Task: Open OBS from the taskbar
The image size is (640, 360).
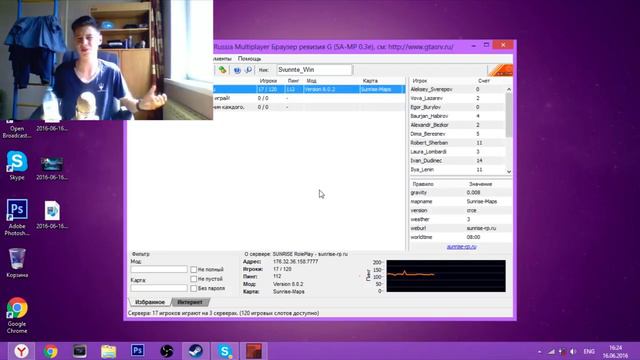Action: pyautogui.click(x=167, y=351)
